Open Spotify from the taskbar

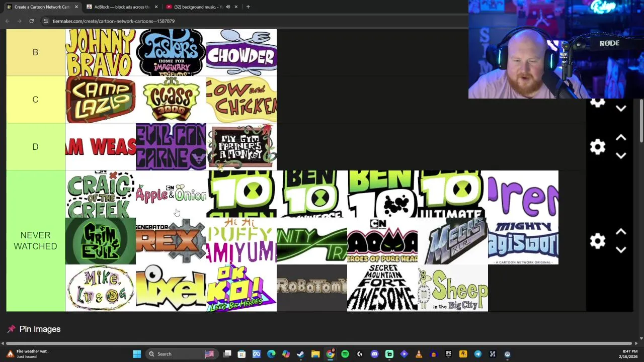[x=345, y=354]
